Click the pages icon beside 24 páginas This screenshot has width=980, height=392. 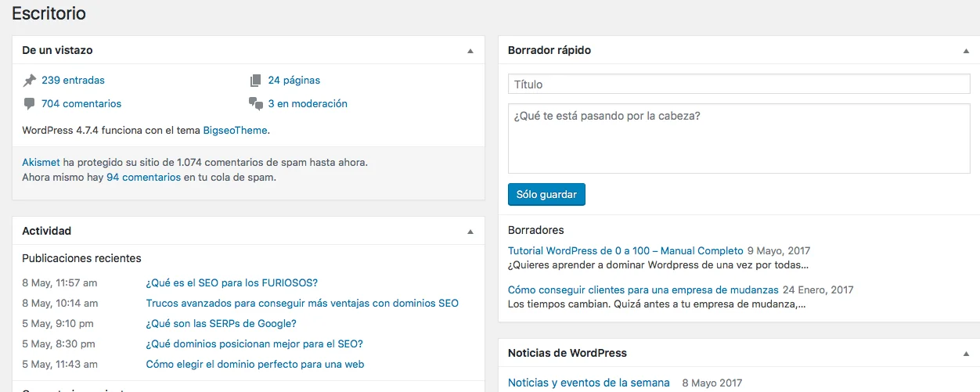(x=255, y=80)
